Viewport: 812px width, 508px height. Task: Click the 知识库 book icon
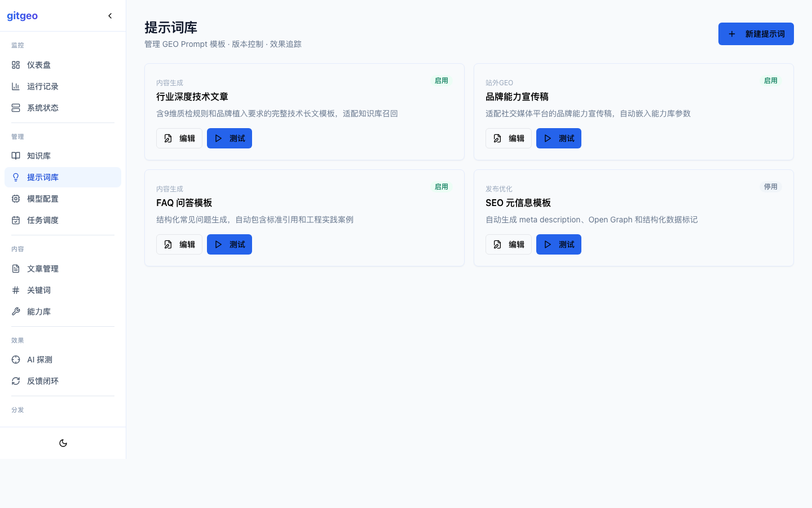pyautogui.click(x=16, y=156)
